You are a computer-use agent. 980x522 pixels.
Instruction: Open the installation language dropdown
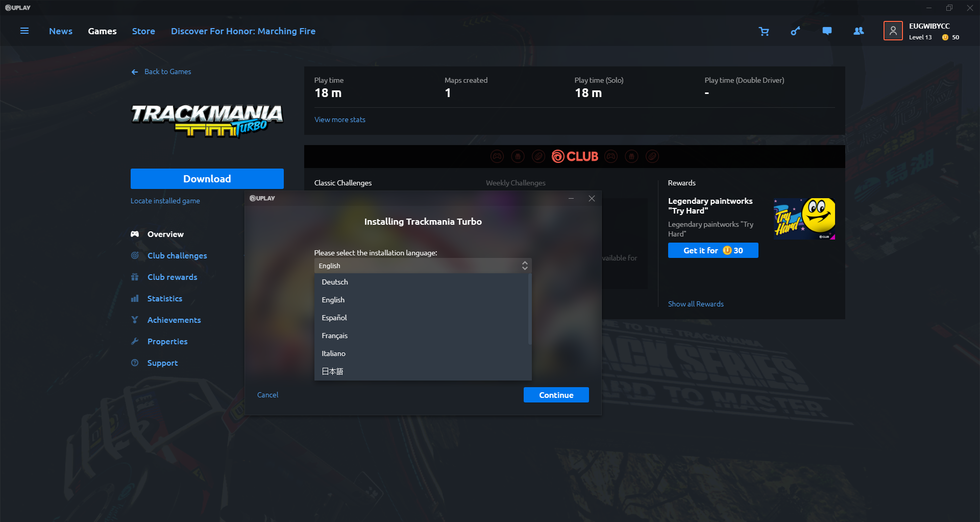pyautogui.click(x=423, y=266)
